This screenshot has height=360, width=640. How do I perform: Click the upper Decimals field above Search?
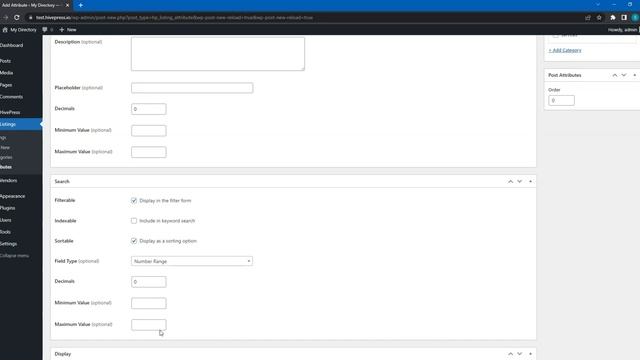pyautogui.click(x=149, y=109)
